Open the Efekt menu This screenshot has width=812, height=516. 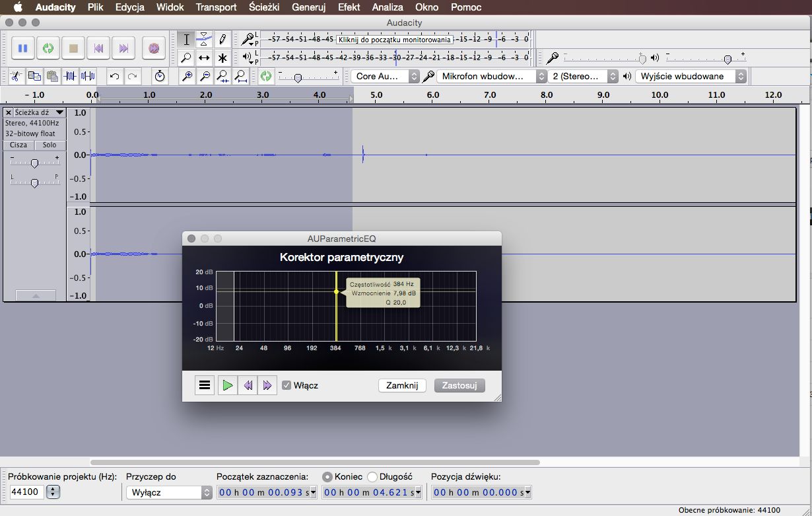pyautogui.click(x=349, y=7)
